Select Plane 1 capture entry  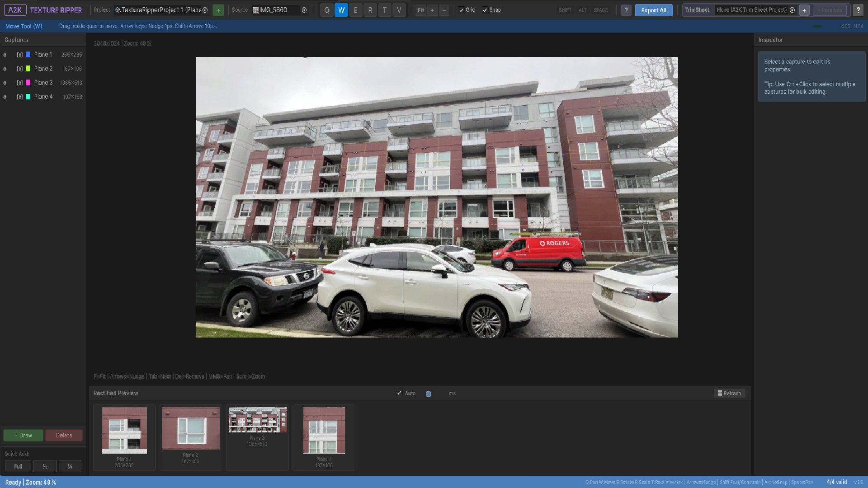pyautogui.click(x=43, y=55)
